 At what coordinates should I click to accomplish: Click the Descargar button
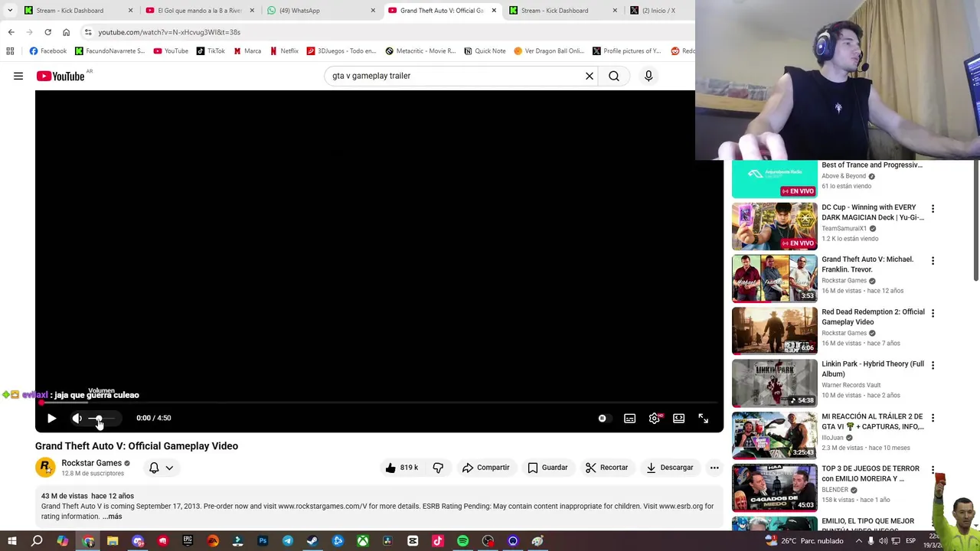click(670, 468)
